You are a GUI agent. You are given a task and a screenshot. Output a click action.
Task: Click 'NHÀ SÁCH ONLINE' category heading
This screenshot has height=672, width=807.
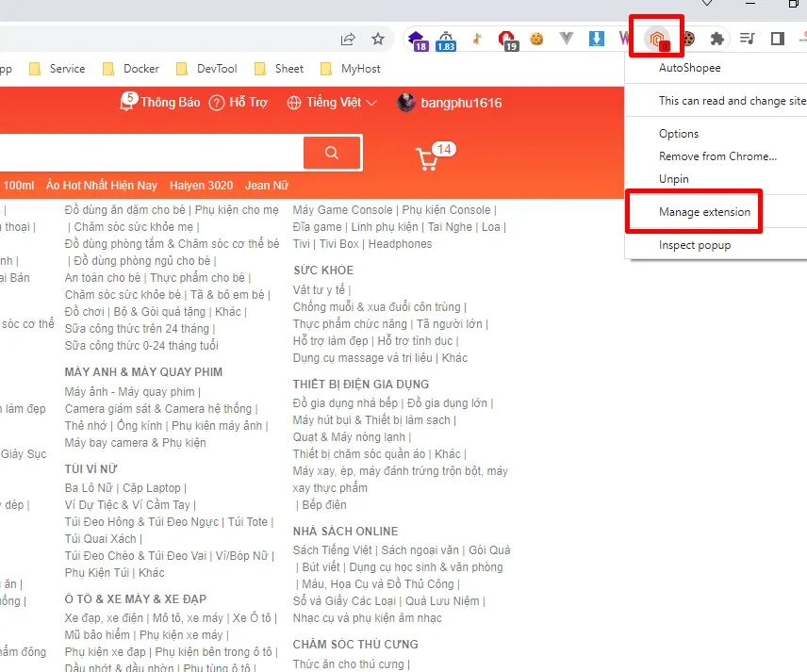(x=345, y=531)
